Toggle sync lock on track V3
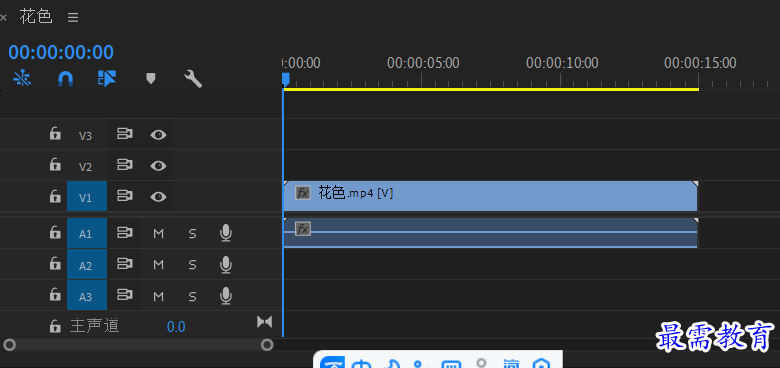This screenshot has height=368, width=780. (x=124, y=134)
